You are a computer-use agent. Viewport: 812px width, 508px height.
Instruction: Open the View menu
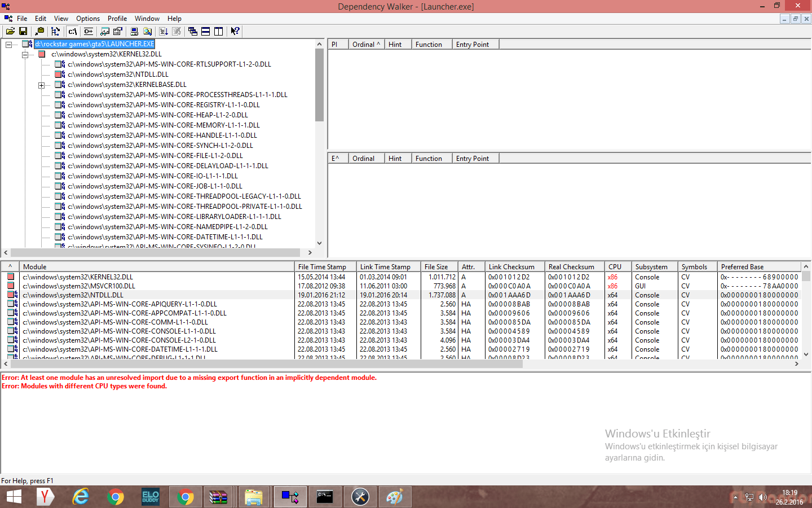61,19
